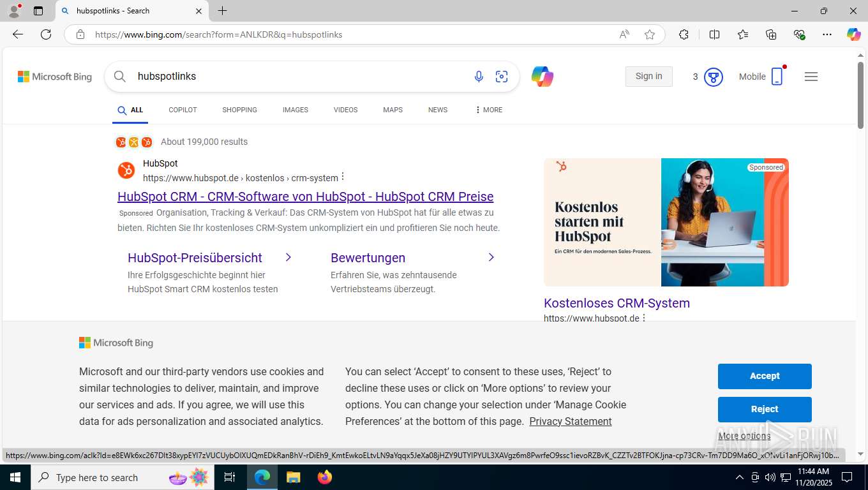Open Copilot beside the search box
This screenshot has height=490, width=868.
[x=542, y=77]
